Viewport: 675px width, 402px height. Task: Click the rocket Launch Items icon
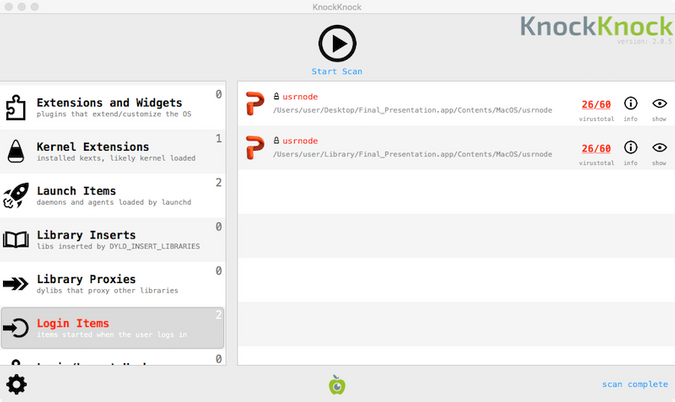(16, 195)
